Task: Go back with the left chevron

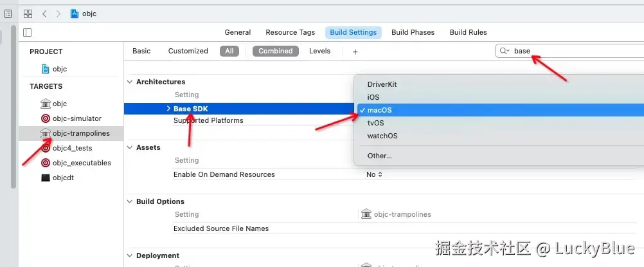Action: coord(44,14)
